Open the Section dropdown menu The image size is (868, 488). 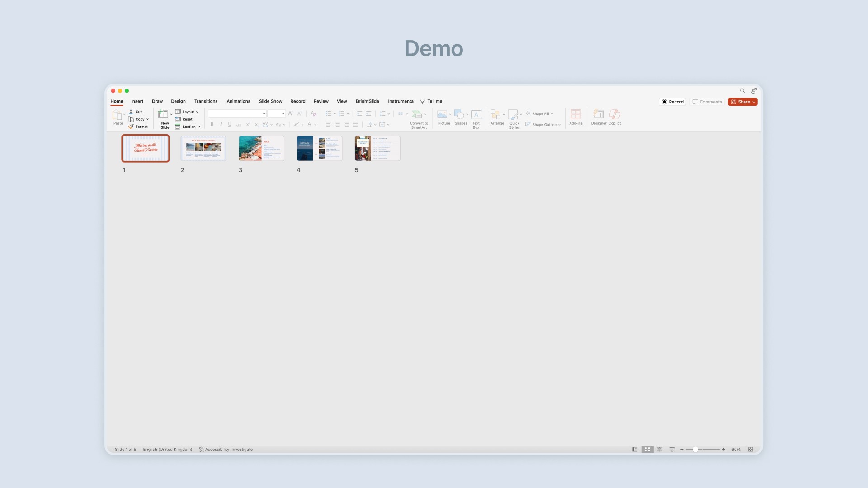coord(188,127)
